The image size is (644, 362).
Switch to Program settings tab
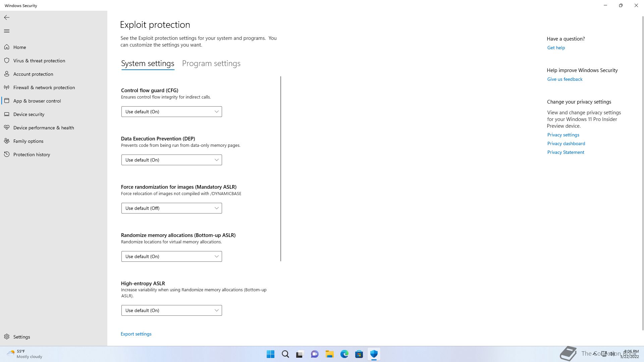tap(211, 63)
